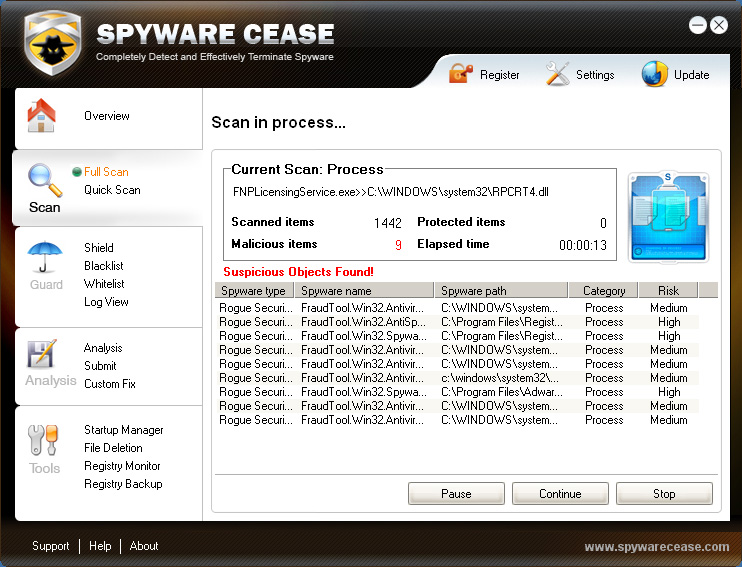
Task: Click the Tools wrench icon
Action: (43, 440)
